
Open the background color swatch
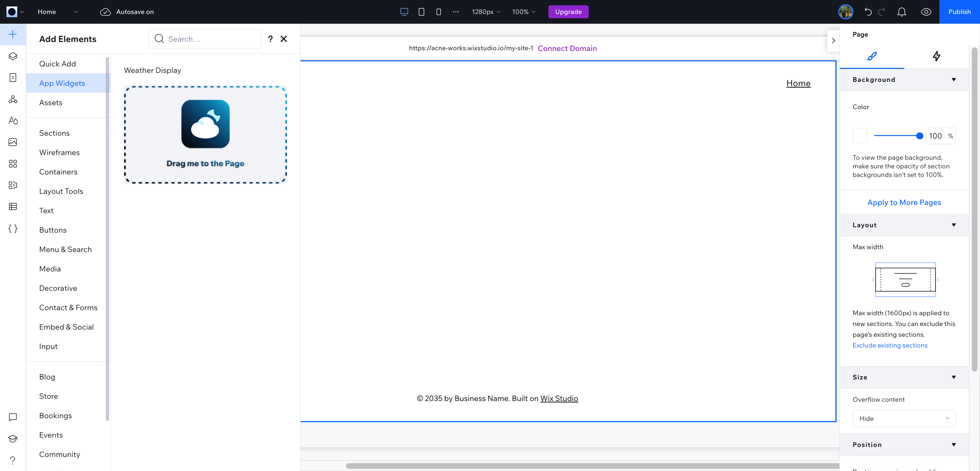pos(860,136)
